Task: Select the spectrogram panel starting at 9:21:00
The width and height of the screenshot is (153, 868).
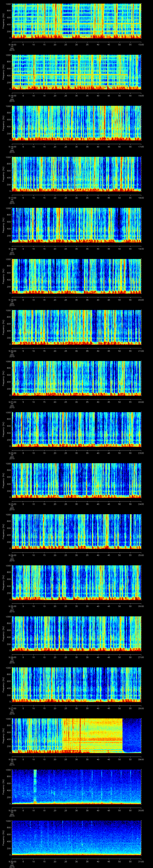Action: pos(76,378)
